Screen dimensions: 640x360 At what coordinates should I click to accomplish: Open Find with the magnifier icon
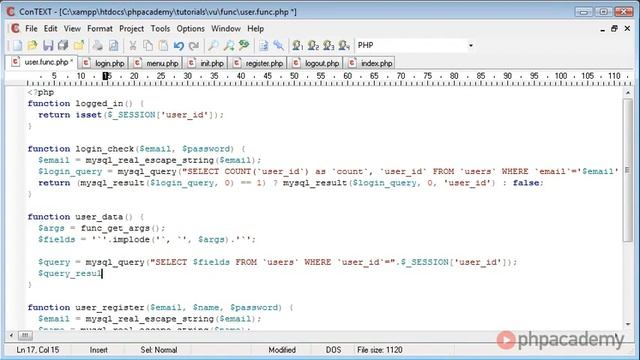213,45
